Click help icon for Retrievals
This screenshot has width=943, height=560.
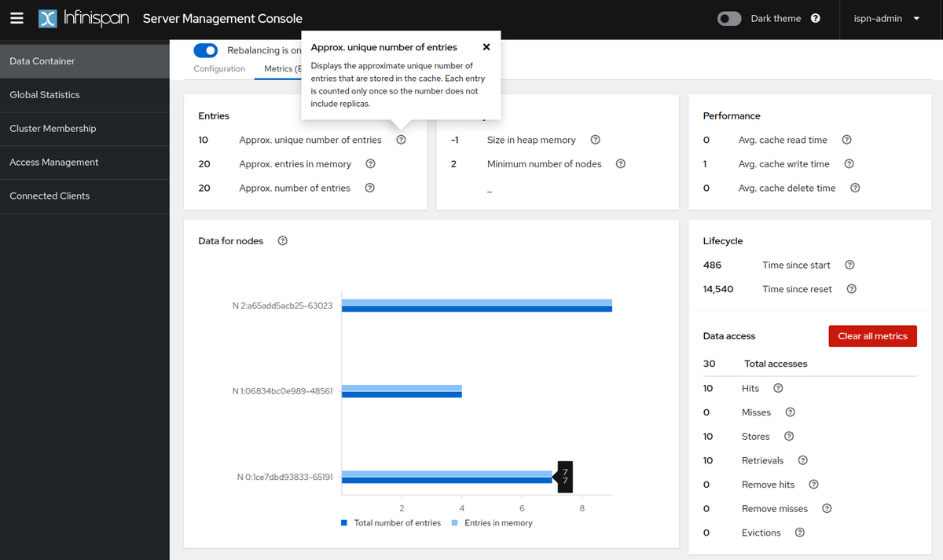pos(802,461)
